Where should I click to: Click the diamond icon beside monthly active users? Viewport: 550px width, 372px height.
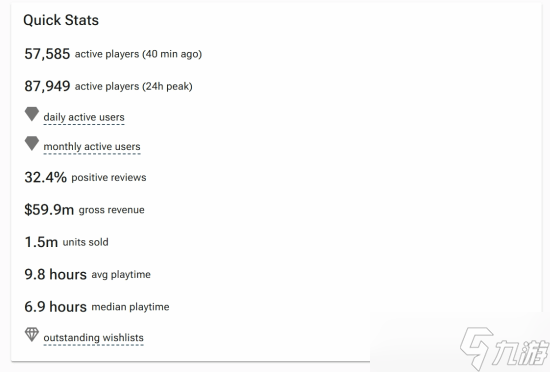[x=32, y=143]
